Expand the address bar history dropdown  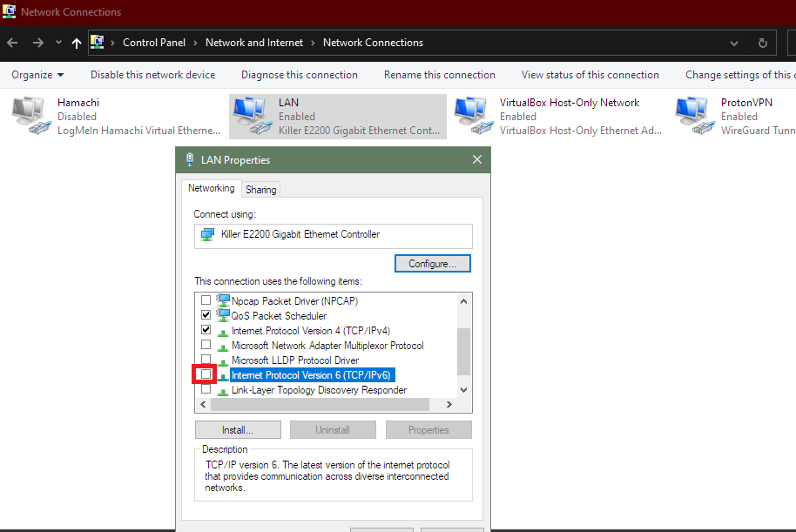coord(734,44)
